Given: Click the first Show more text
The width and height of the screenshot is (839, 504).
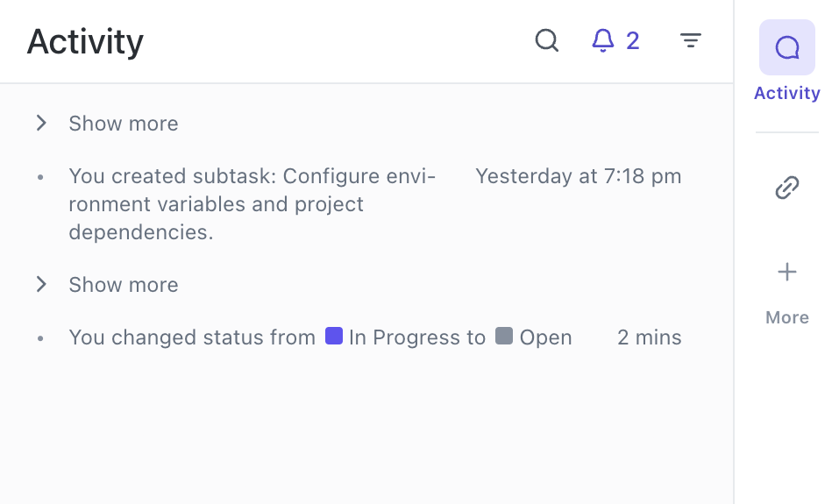Looking at the screenshot, I should click(x=124, y=124).
